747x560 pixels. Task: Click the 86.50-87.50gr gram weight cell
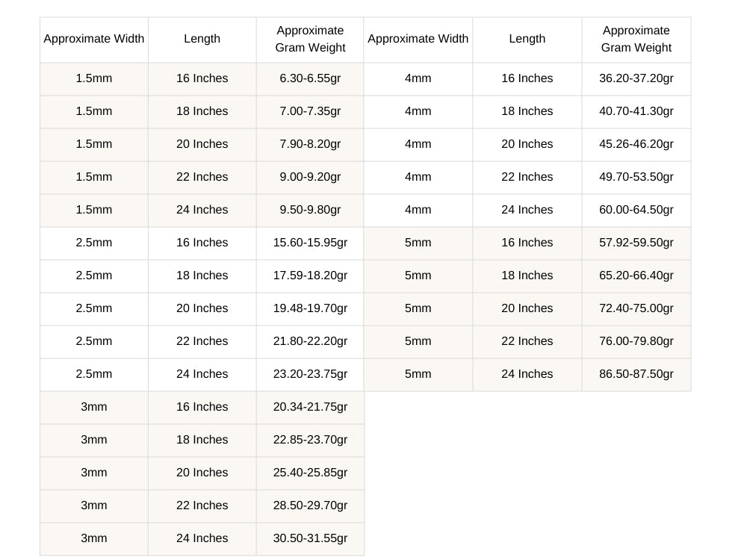pyautogui.click(x=636, y=374)
